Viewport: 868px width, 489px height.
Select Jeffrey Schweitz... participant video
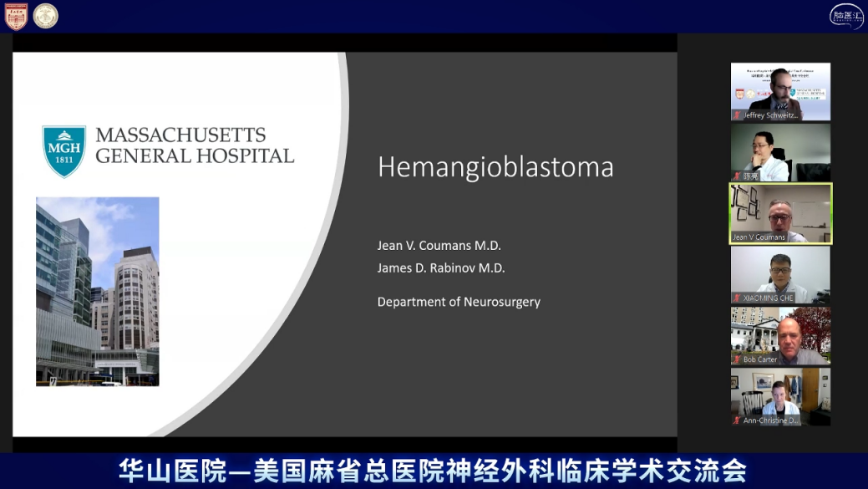pos(780,91)
